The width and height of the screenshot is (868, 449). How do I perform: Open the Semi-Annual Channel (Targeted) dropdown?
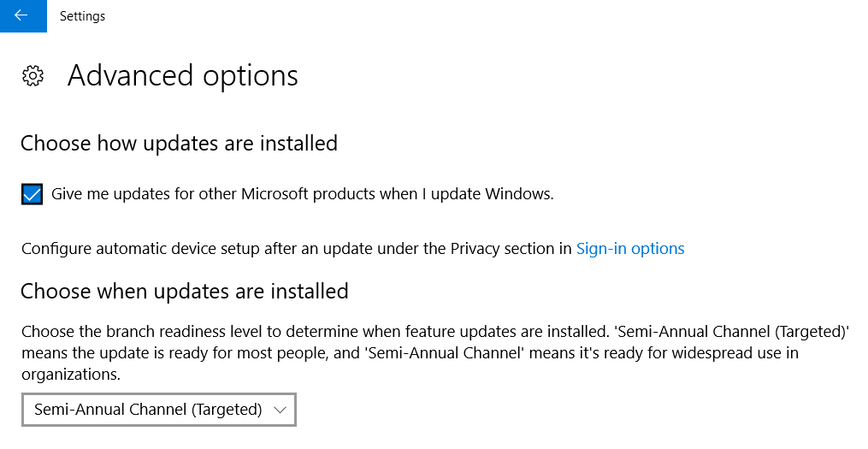coord(158,410)
